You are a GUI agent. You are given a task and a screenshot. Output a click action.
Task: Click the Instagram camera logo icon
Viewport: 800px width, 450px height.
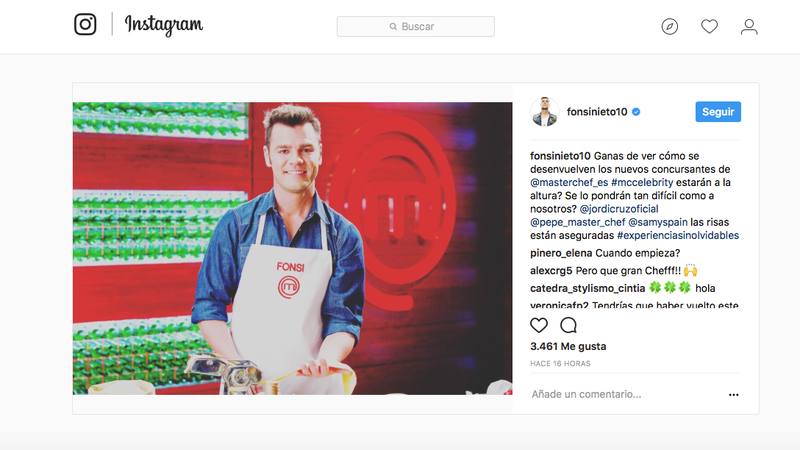coord(85,24)
